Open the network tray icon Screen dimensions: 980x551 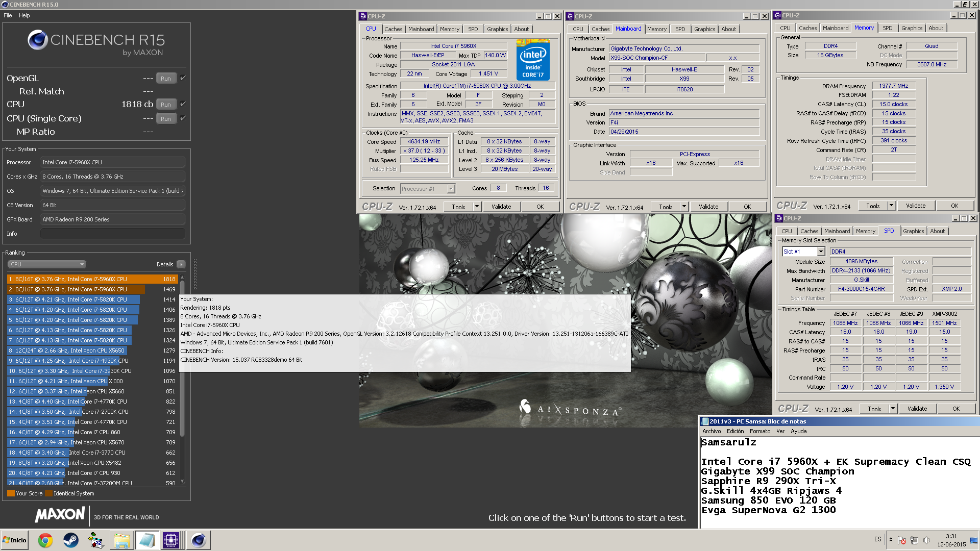tap(914, 540)
